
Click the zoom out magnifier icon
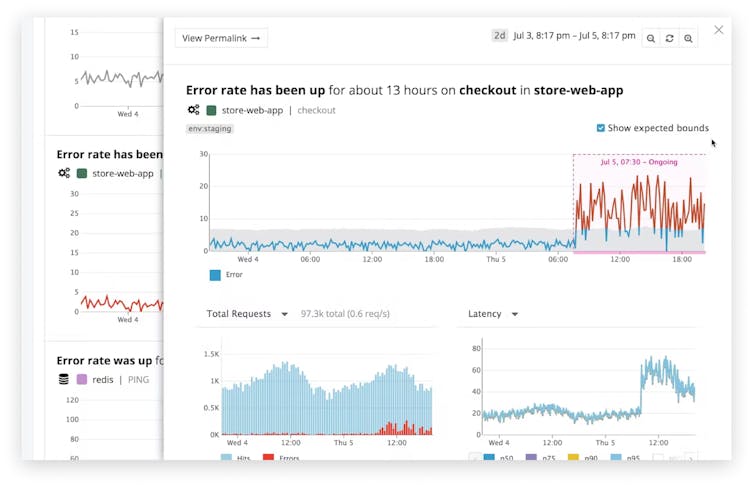[651, 38]
